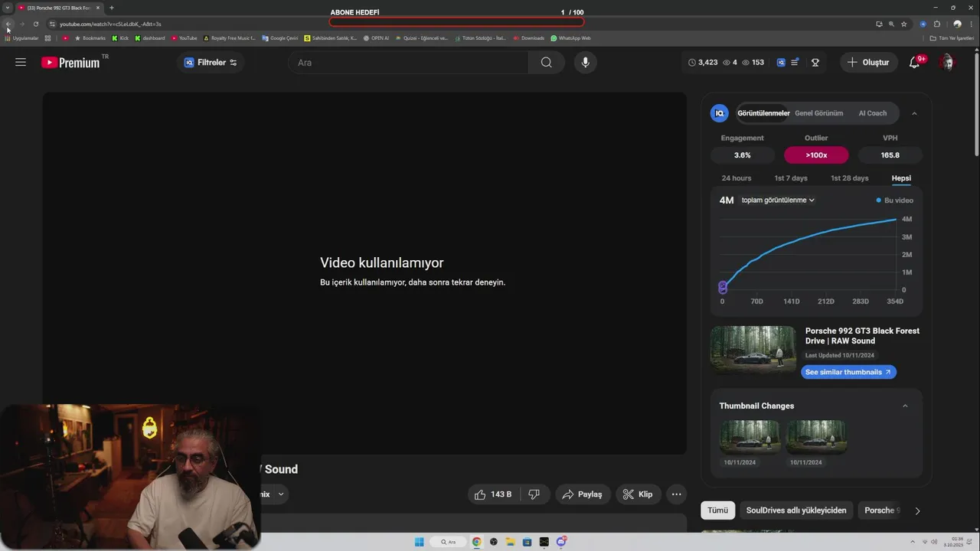Open the second Thumbnail Changes thumbnail
This screenshot has height=551, width=980.
click(816, 437)
